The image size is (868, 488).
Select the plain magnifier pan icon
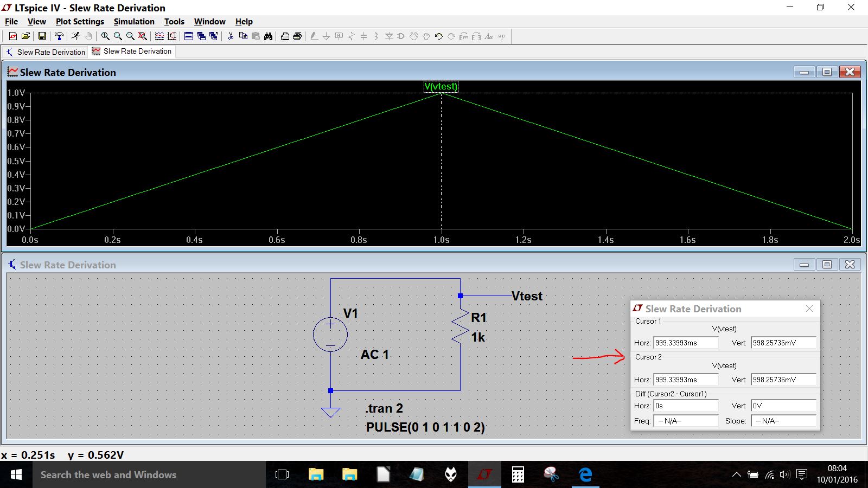[x=118, y=36]
